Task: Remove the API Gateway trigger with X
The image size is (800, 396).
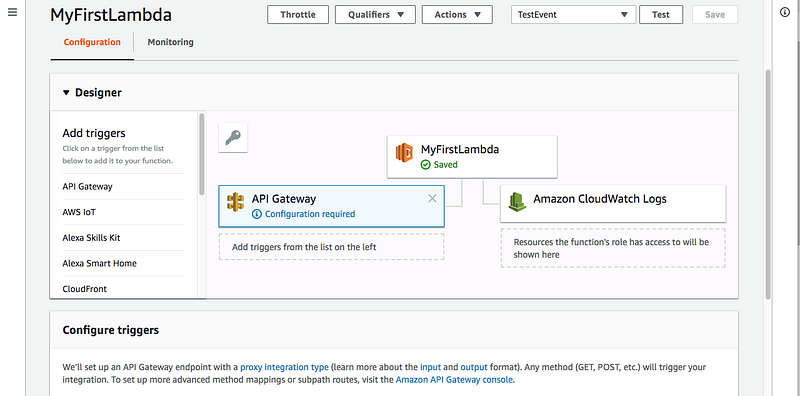Action: pyautogui.click(x=432, y=199)
